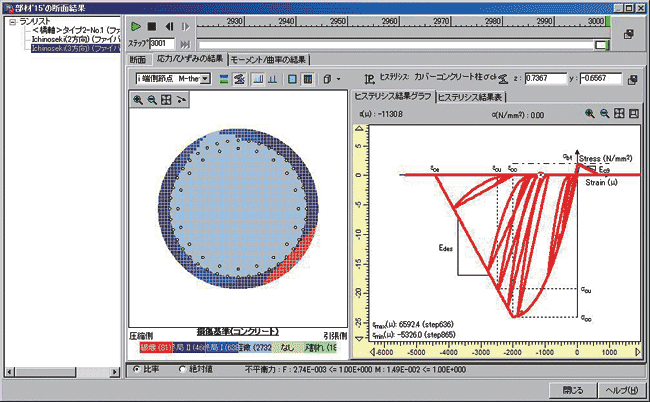The image size is (650, 402).
Task: Select the 比率 radio button
Action: 136,369
